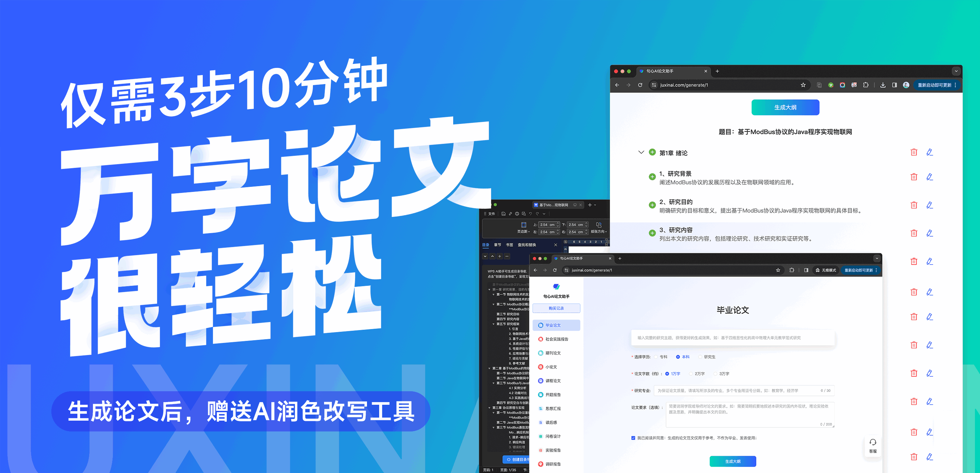Open the profile avatar in outline browser window

[906, 85]
